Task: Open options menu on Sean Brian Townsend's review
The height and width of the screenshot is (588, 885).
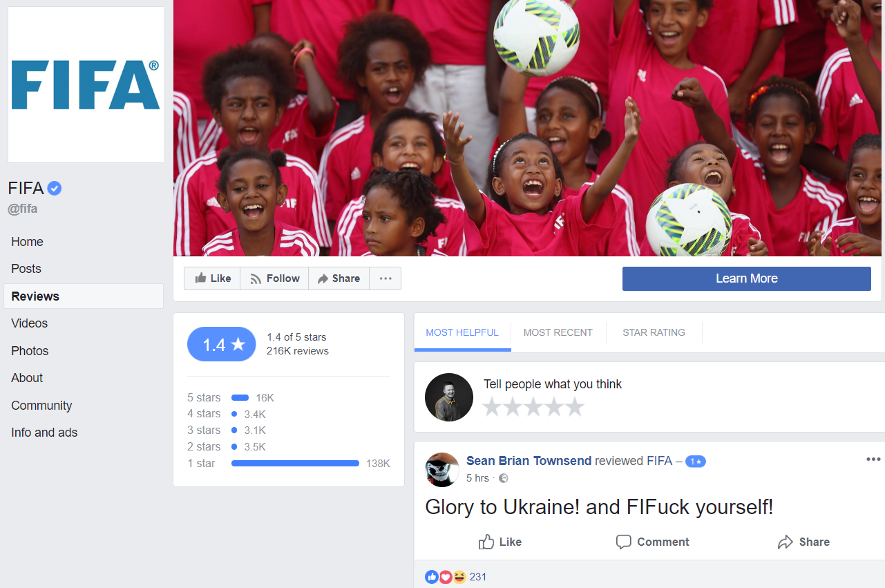Action: click(873, 459)
